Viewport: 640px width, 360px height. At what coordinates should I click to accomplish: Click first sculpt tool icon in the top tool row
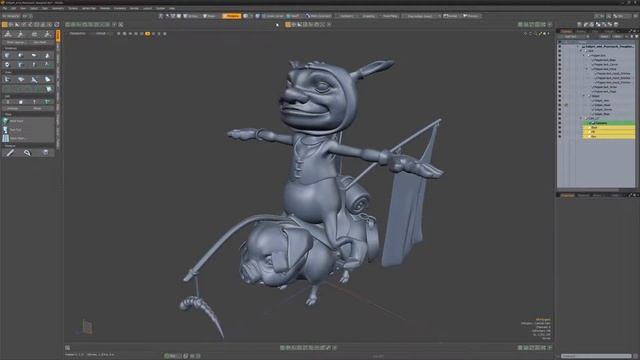(7, 34)
